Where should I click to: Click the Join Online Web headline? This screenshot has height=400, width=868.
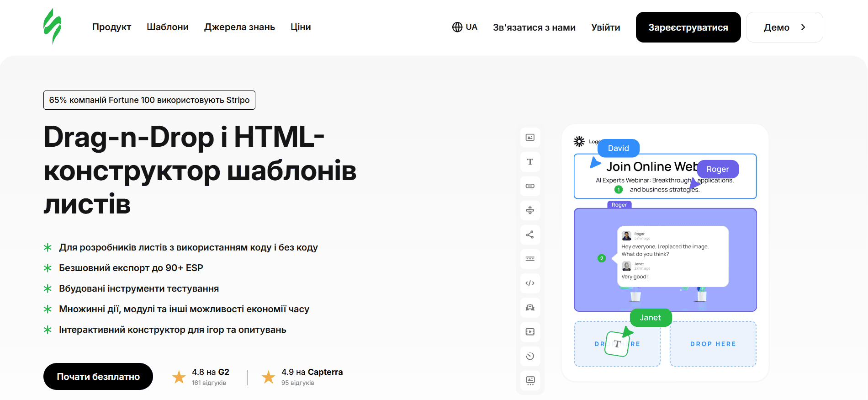[652, 166]
